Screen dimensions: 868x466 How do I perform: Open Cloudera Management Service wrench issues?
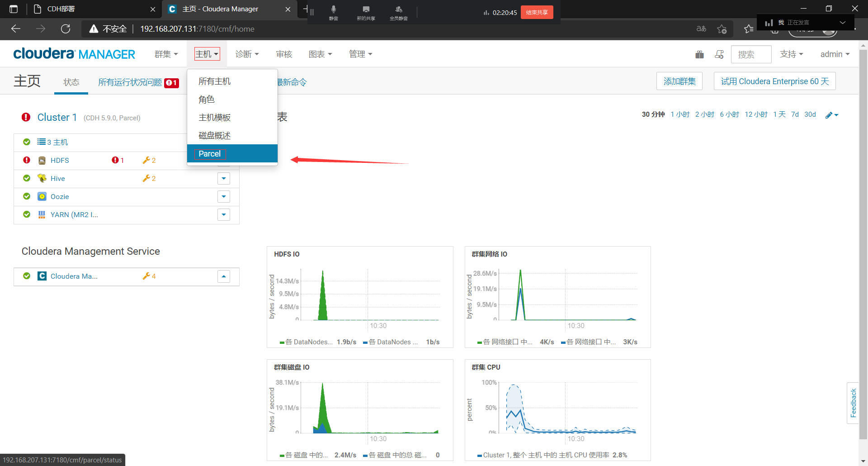pyautogui.click(x=149, y=276)
